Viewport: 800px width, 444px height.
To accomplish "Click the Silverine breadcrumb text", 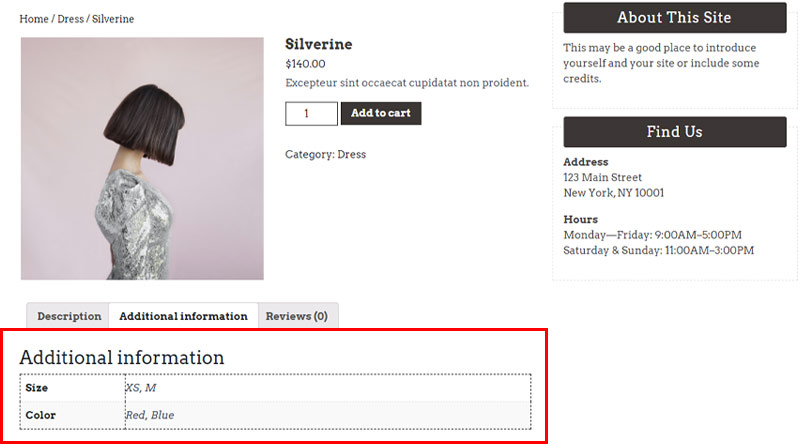I will [x=113, y=19].
